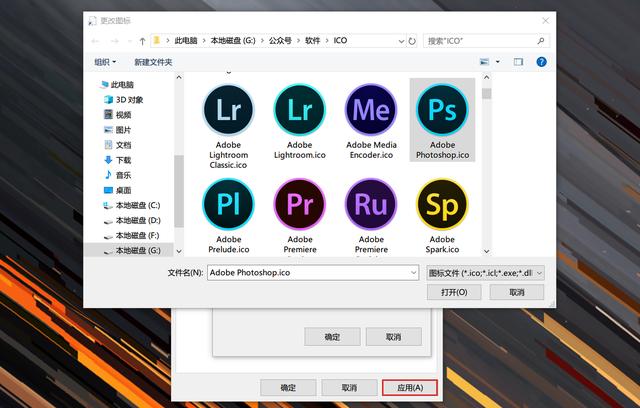Click ICO in the address breadcrumb
Viewport: 640px width, 408px height.
(x=340, y=40)
